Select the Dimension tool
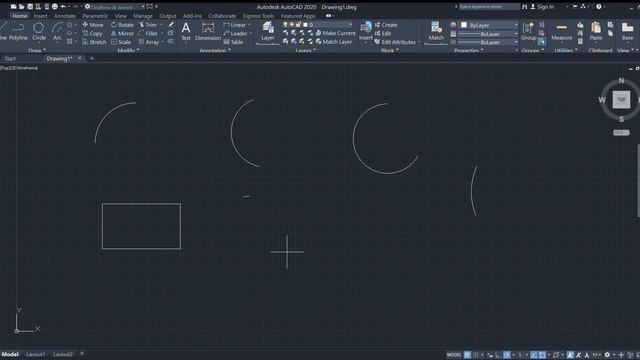This screenshot has width=640, height=360. pos(208,31)
